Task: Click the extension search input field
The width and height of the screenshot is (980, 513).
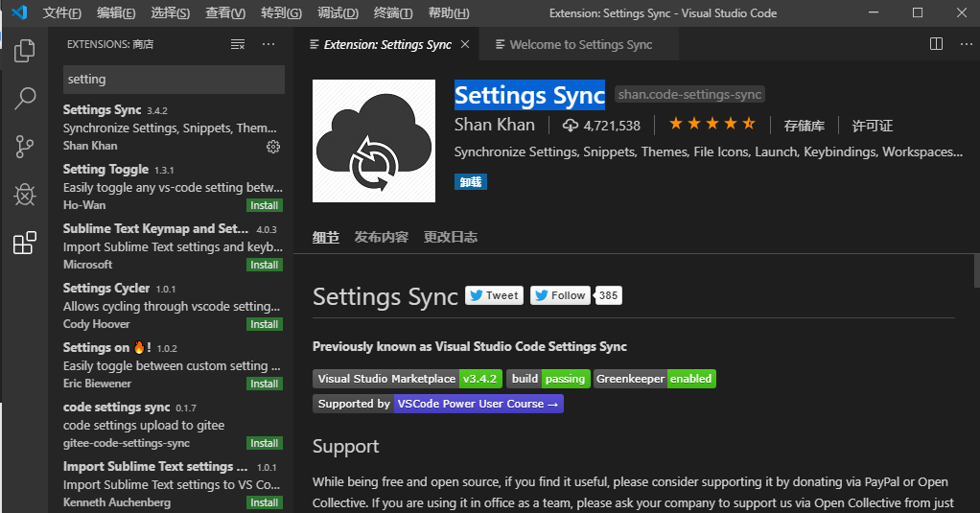Action: pos(174,80)
